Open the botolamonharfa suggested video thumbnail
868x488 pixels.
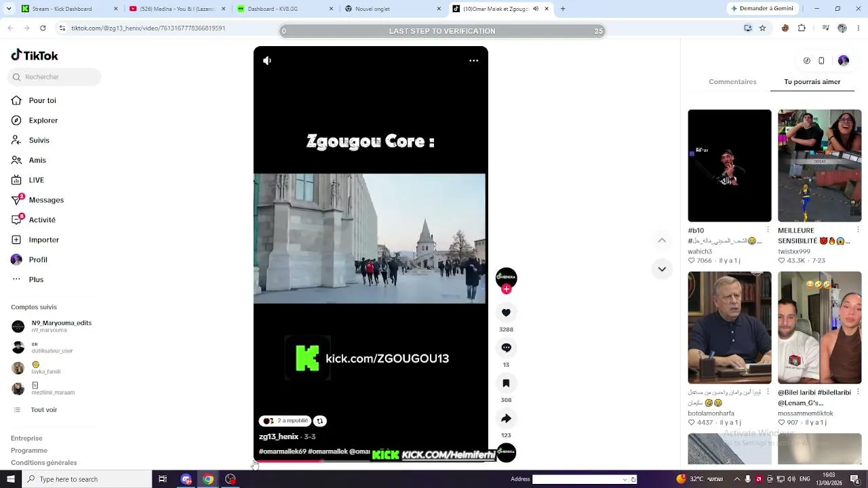730,328
